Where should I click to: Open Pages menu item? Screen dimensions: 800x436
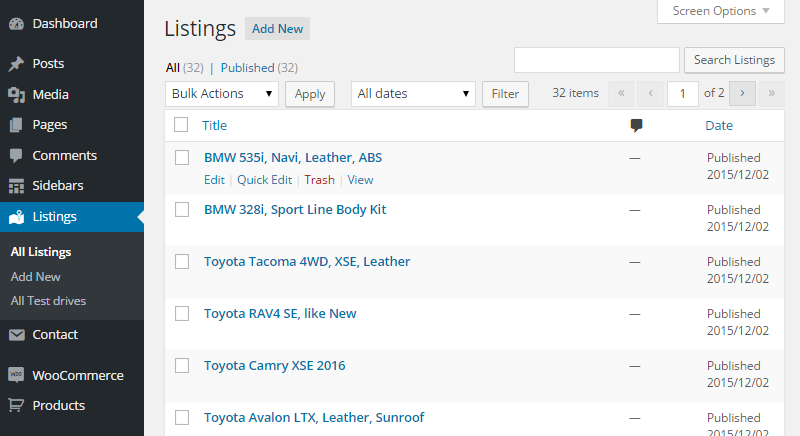[x=50, y=125]
